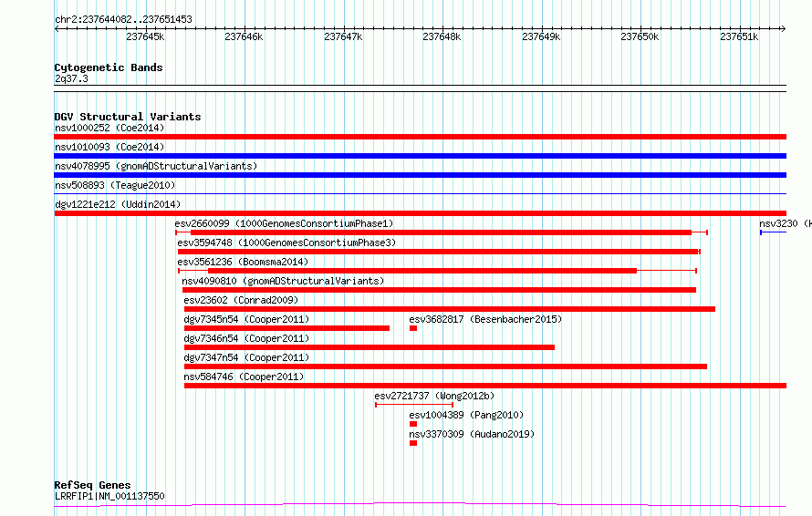
Task: Click the esv1004389 red variant block
Action: [413, 424]
